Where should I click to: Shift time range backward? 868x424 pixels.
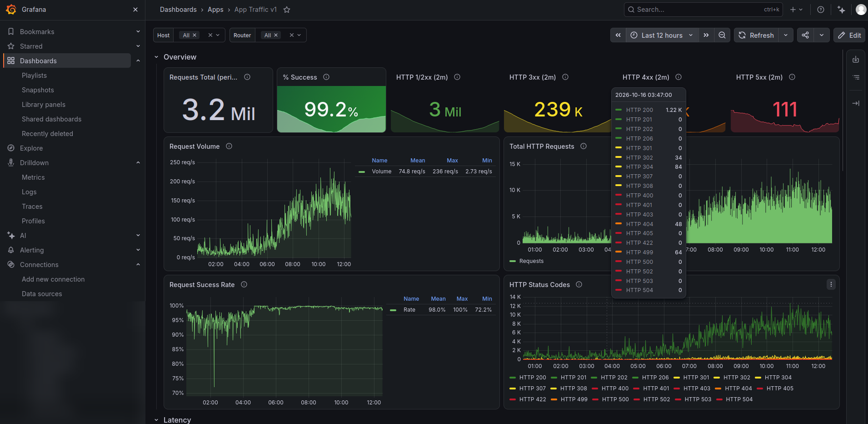(618, 35)
